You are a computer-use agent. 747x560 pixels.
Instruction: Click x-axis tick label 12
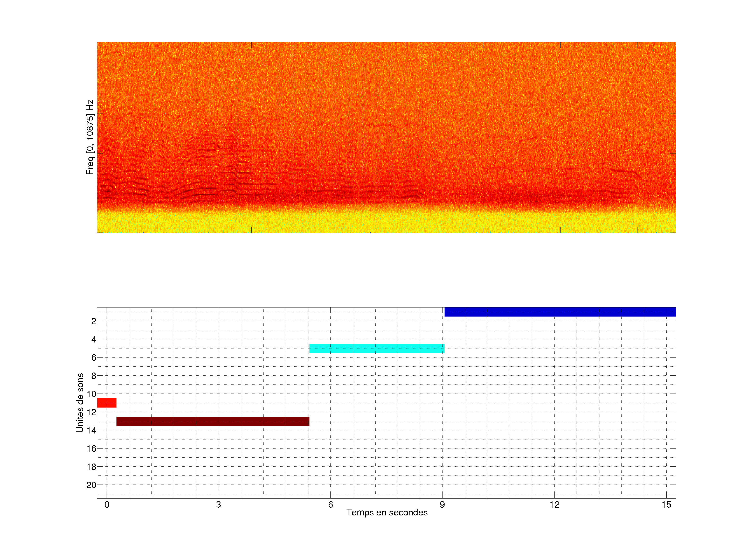(554, 505)
